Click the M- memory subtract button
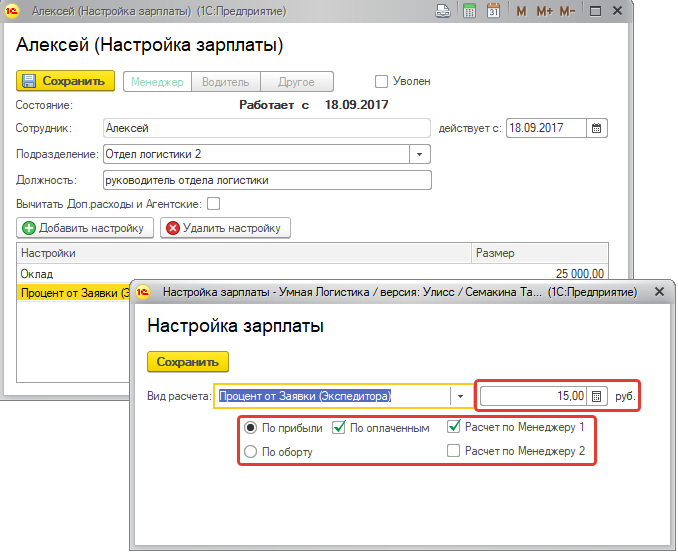The width and height of the screenshot is (678, 553). 567,11
